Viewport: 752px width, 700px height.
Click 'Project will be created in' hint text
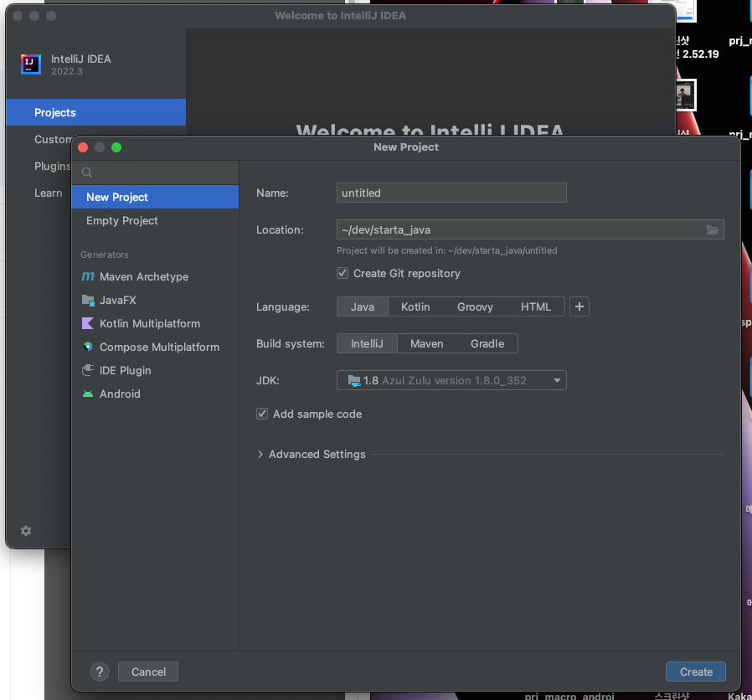pos(447,250)
